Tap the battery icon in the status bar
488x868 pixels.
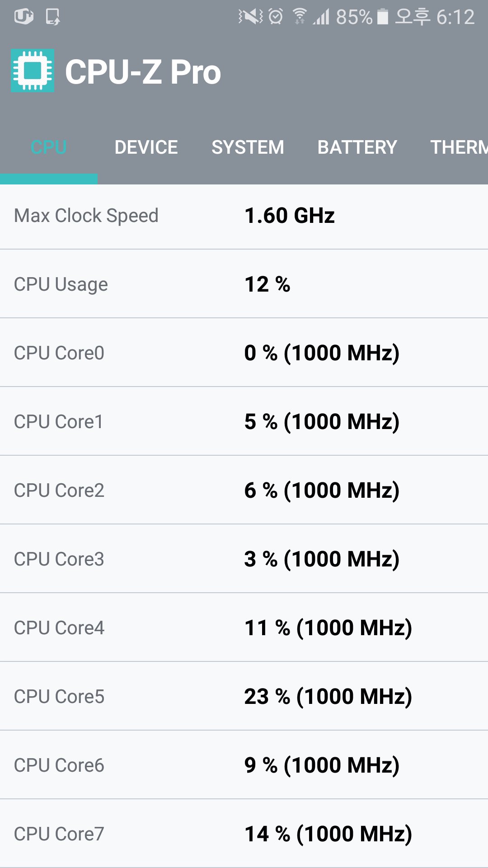(x=382, y=16)
